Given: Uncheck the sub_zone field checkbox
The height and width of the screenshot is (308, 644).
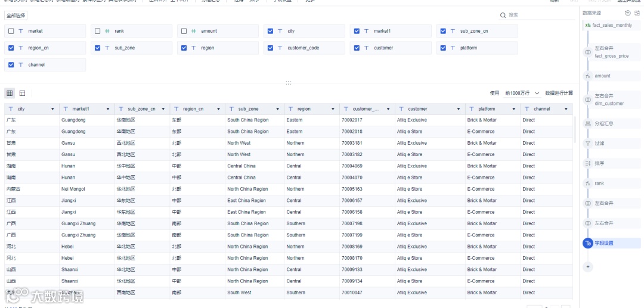Looking at the screenshot, I should [97, 48].
